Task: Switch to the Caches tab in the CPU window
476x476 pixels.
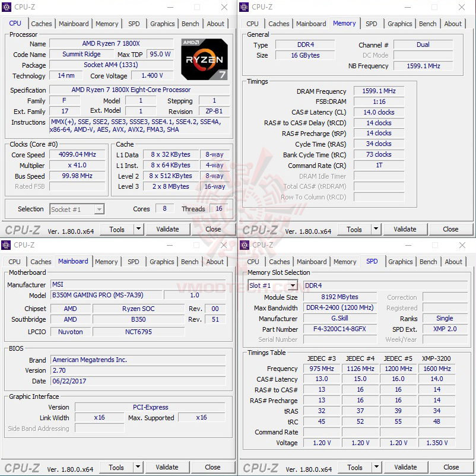Action: 42,24
